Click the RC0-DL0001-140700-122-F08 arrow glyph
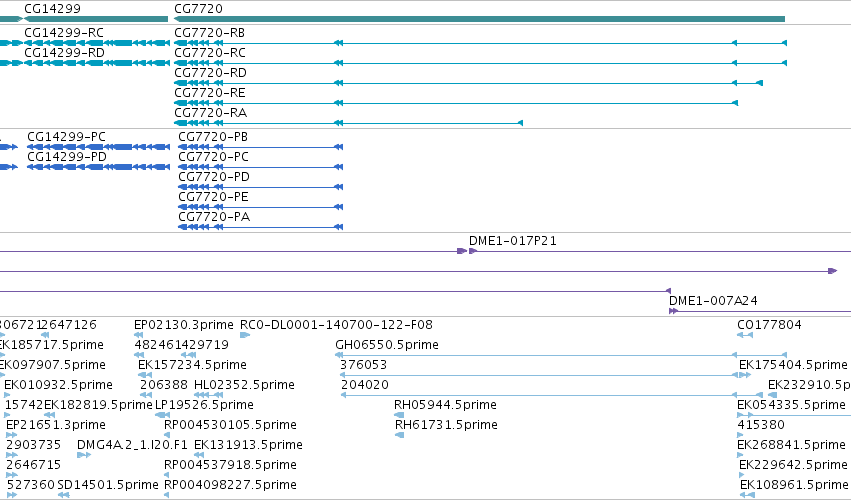851x500 pixels. pos(245,335)
